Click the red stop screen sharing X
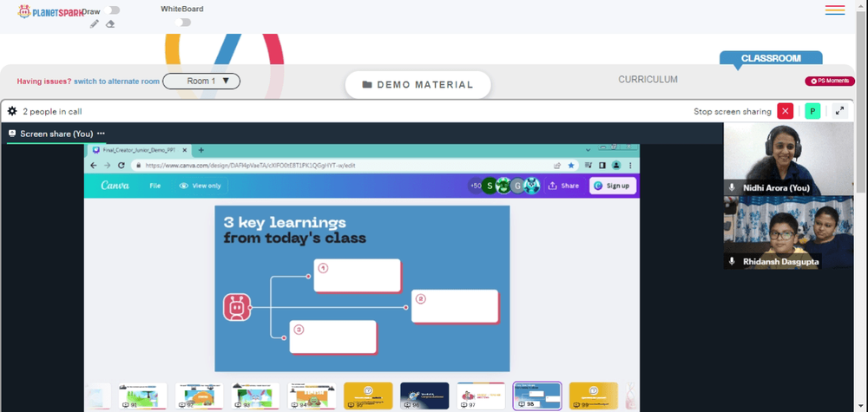 (x=785, y=111)
